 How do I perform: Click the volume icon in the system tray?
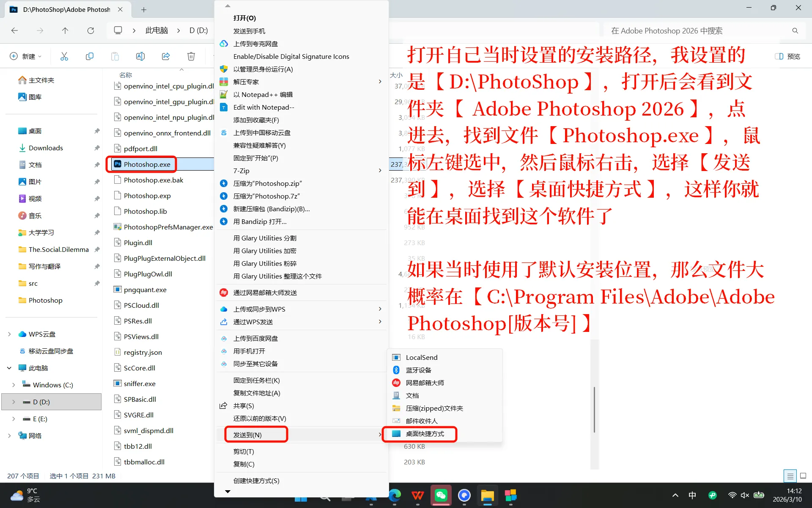(x=743, y=495)
